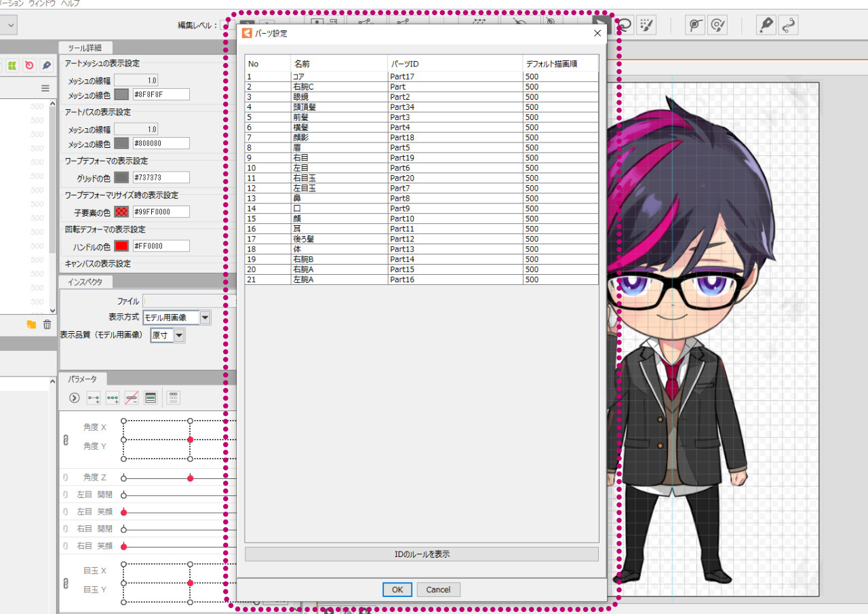Switch to the ツール詳細 tab
This screenshot has height=614, width=868.
pyautogui.click(x=80, y=47)
